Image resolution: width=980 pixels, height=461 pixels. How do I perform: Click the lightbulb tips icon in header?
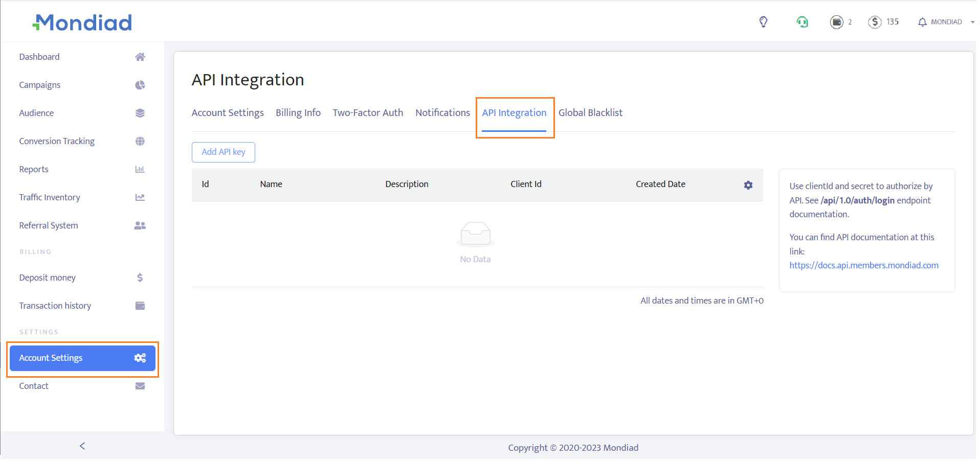pyautogui.click(x=763, y=22)
